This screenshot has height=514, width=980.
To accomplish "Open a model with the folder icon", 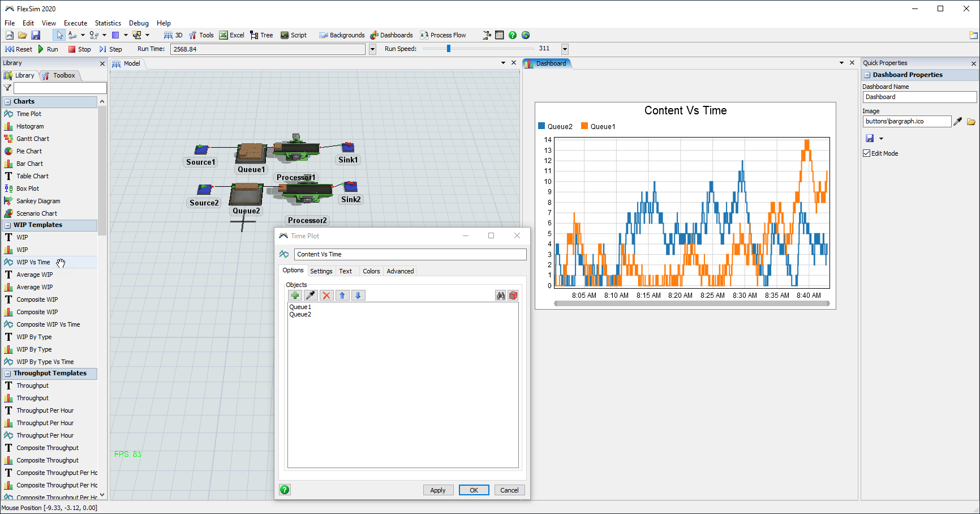I will click(x=22, y=35).
